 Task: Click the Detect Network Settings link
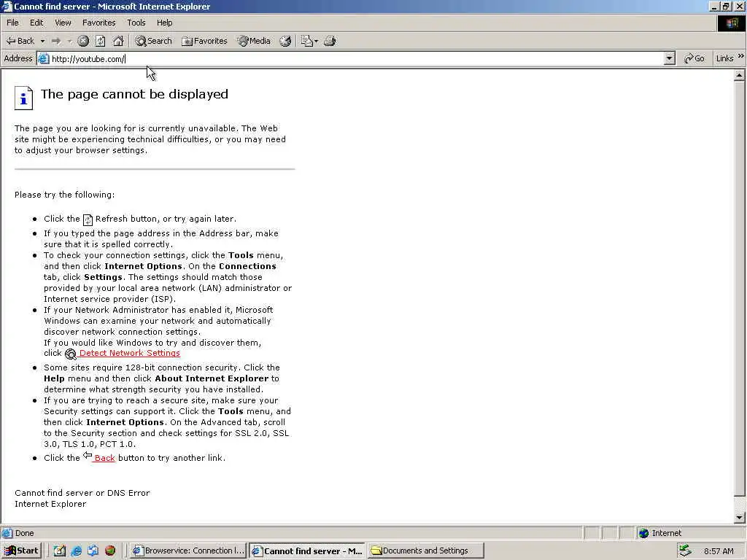coord(130,353)
